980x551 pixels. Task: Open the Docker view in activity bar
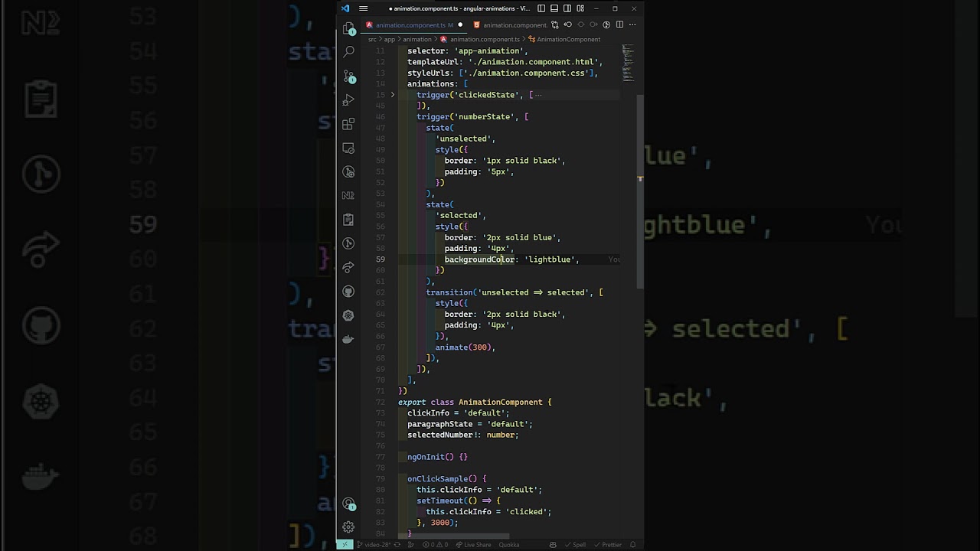click(348, 339)
